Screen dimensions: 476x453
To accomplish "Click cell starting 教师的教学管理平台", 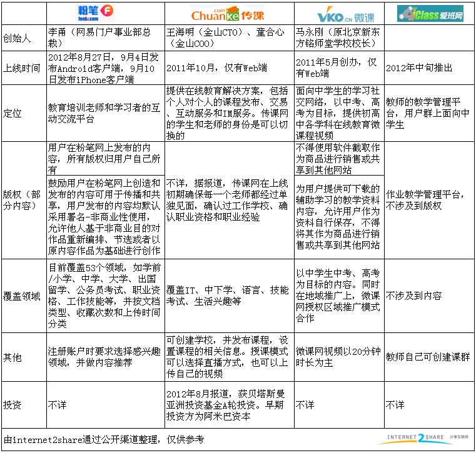I will [x=429, y=113].
